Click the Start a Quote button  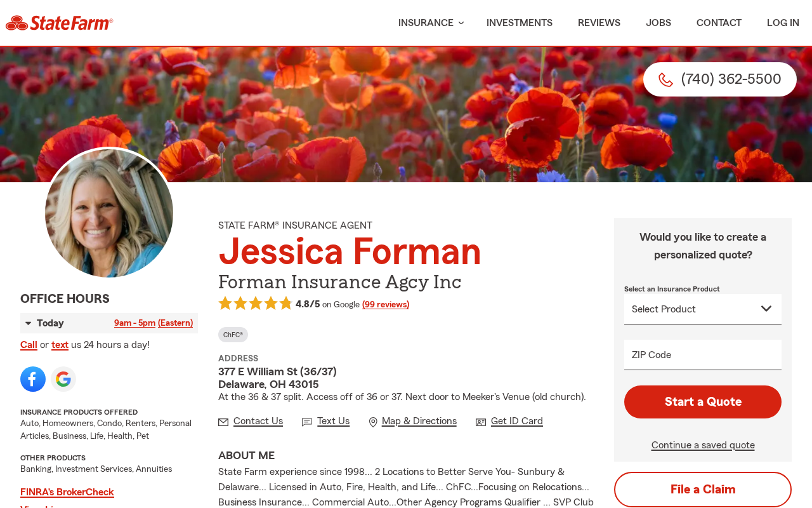(x=703, y=402)
